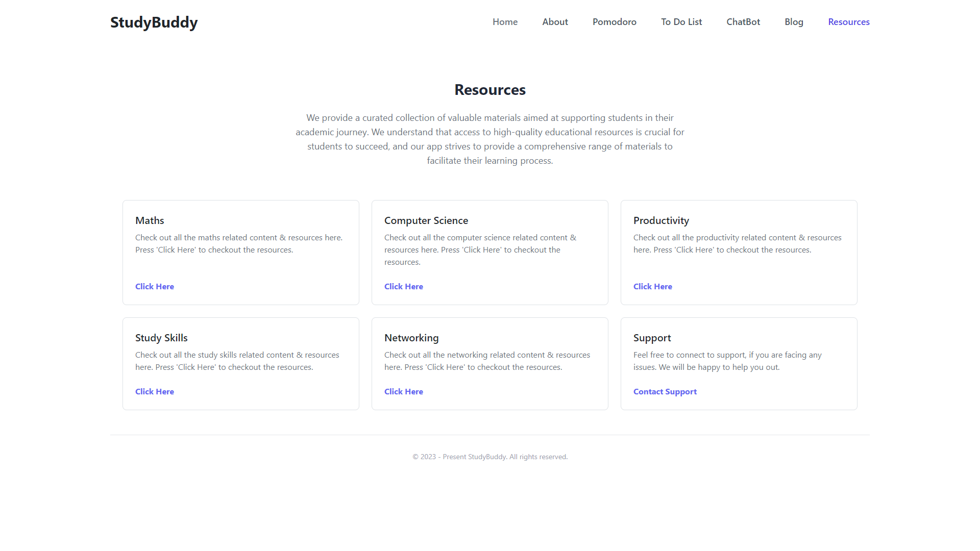Go to the Blog page
This screenshot has width=980, height=551.
pyautogui.click(x=794, y=22)
